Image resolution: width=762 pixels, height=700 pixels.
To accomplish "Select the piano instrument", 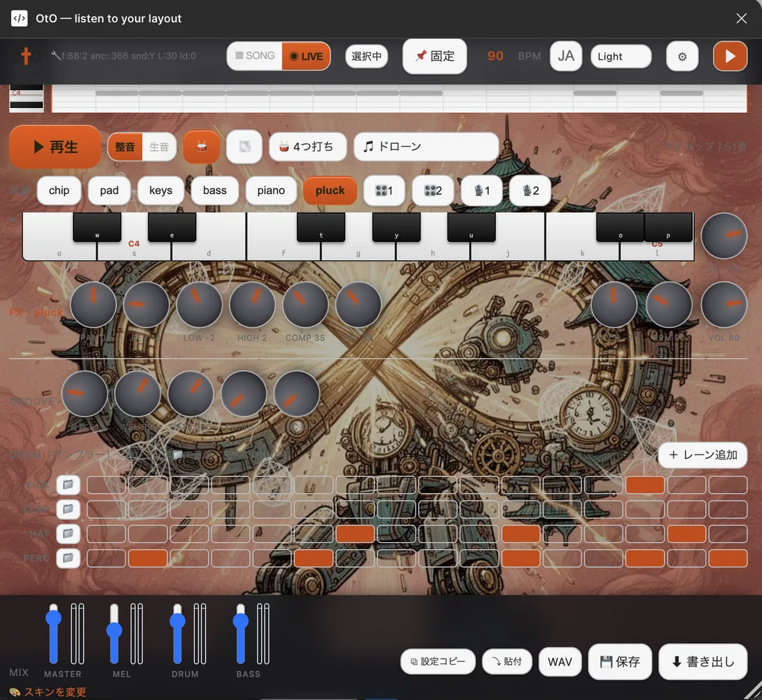I will (271, 190).
